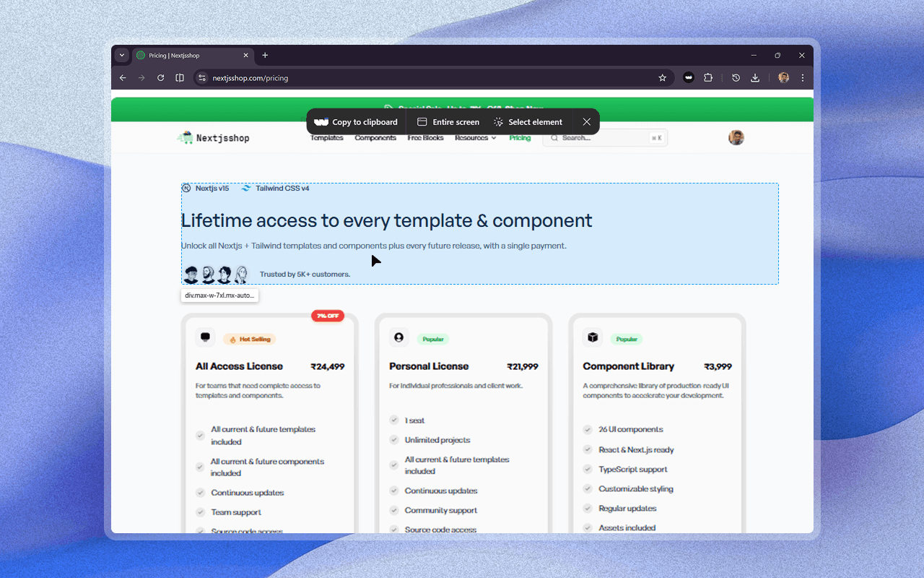Image resolution: width=924 pixels, height=578 pixels.
Task: Click the green Special Sale banner
Action: pyautogui.click(x=462, y=108)
